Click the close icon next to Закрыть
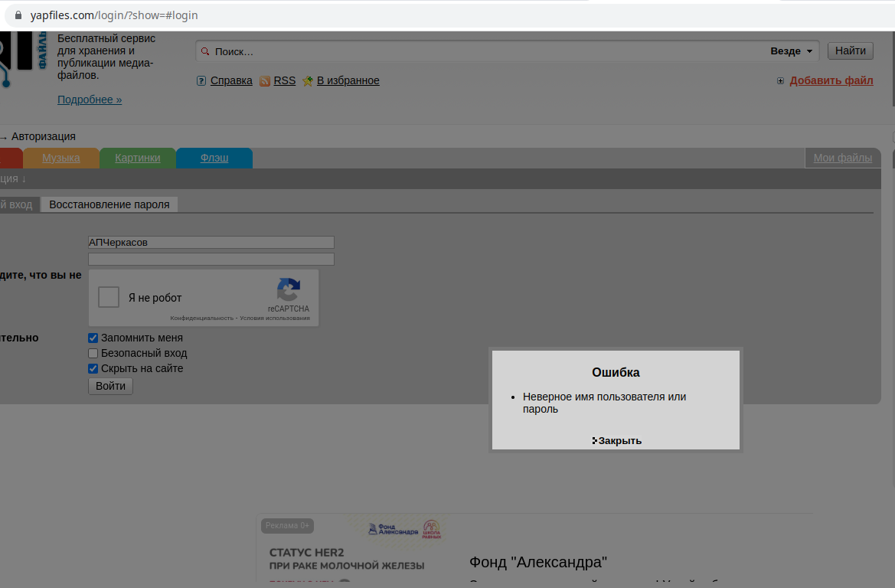 tap(594, 440)
